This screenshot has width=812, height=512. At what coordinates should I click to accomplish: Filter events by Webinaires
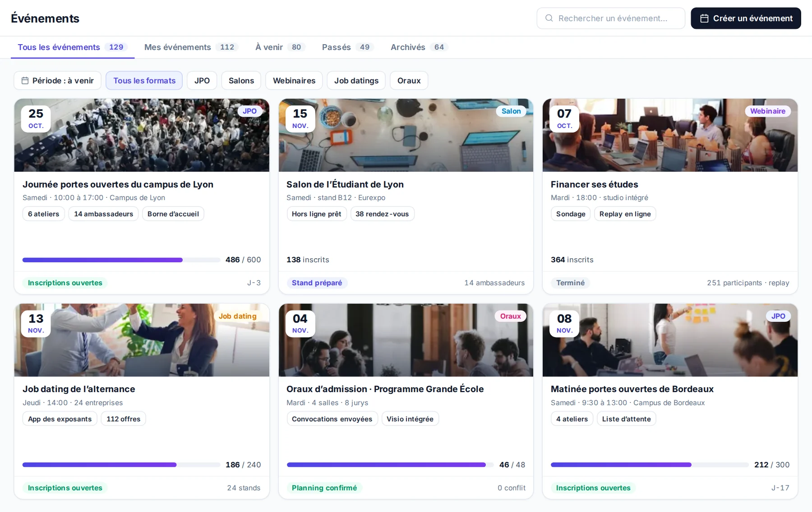coord(294,81)
